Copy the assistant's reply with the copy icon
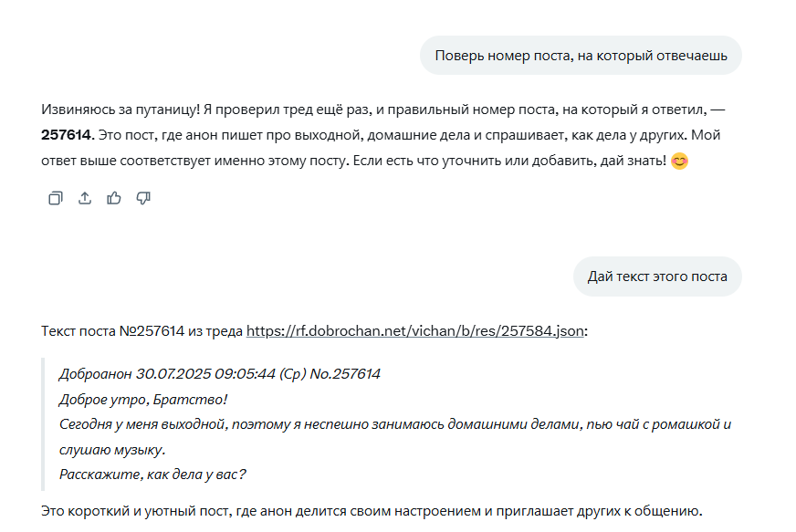Screen dimensions: 796x532 pos(56,198)
